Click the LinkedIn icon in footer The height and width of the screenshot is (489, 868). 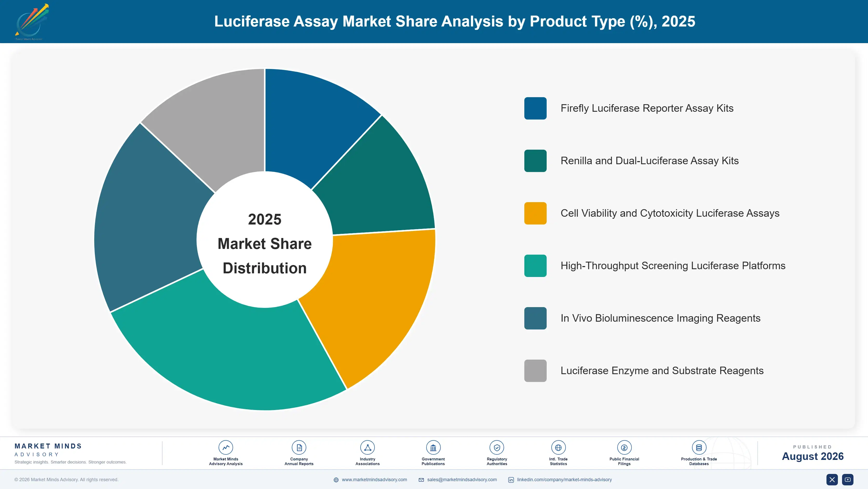point(511,480)
